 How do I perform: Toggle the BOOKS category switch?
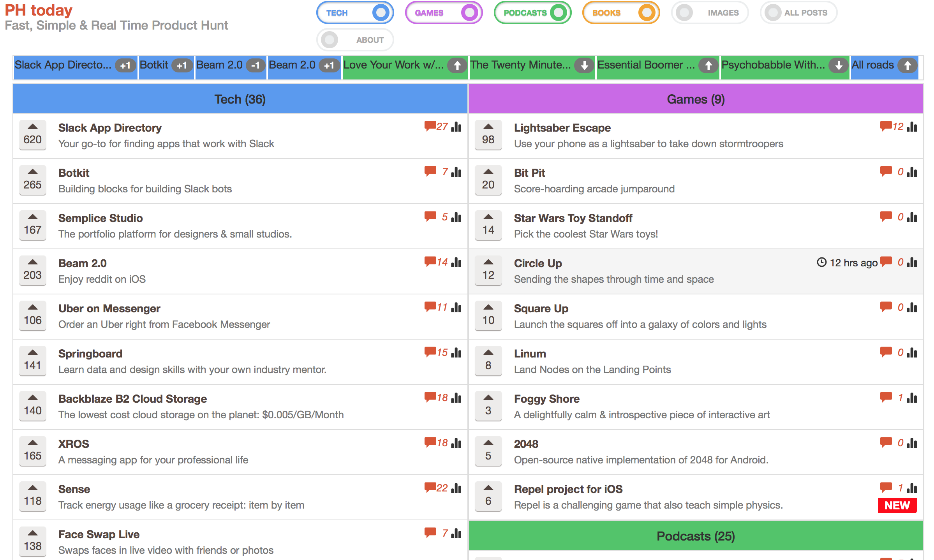[621, 13]
